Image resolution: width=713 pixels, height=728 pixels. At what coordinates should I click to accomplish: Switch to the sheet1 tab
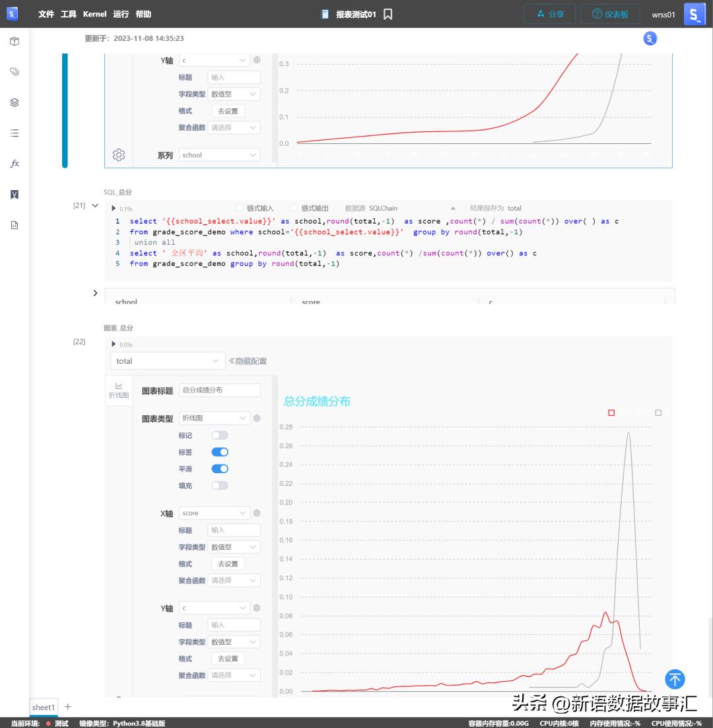click(44, 707)
